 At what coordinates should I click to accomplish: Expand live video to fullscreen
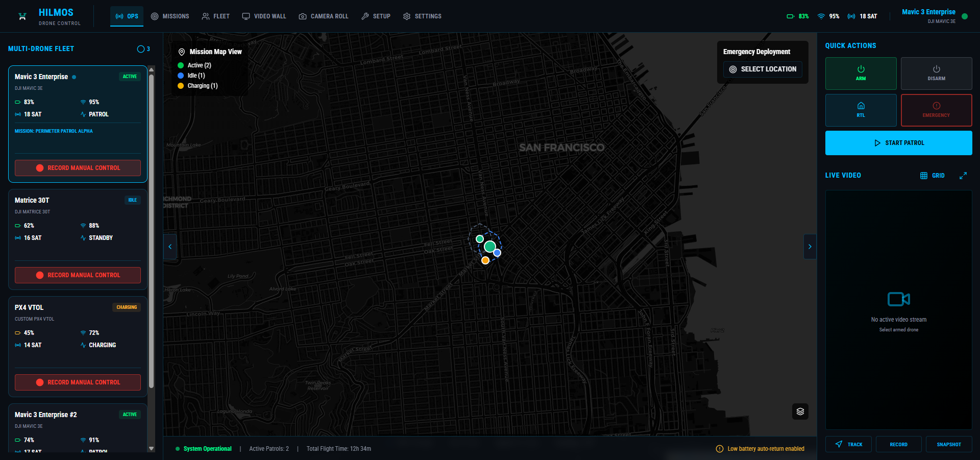tap(963, 176)
